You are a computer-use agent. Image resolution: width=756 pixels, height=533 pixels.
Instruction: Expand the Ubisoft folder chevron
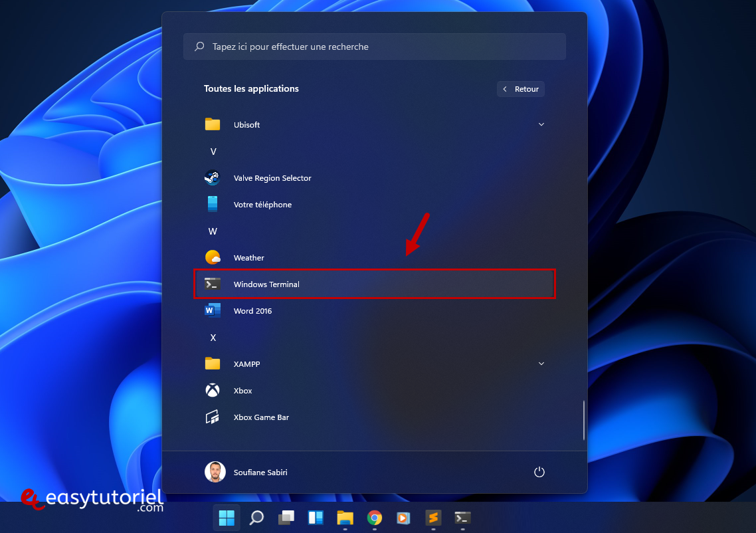point(541,124)
